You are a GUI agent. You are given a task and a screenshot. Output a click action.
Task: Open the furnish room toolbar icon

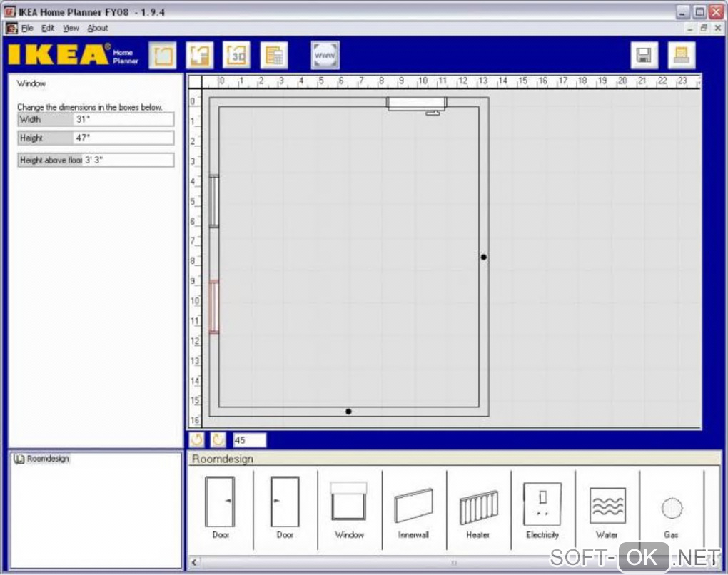200,55
